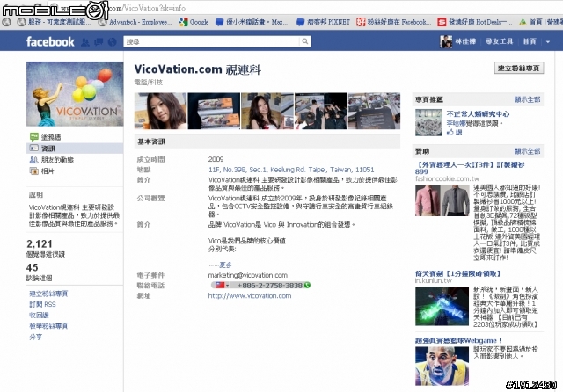Viewport: 563px width, 392px height.
Task: Click the 分享 share link
Action: coord(35,337)
